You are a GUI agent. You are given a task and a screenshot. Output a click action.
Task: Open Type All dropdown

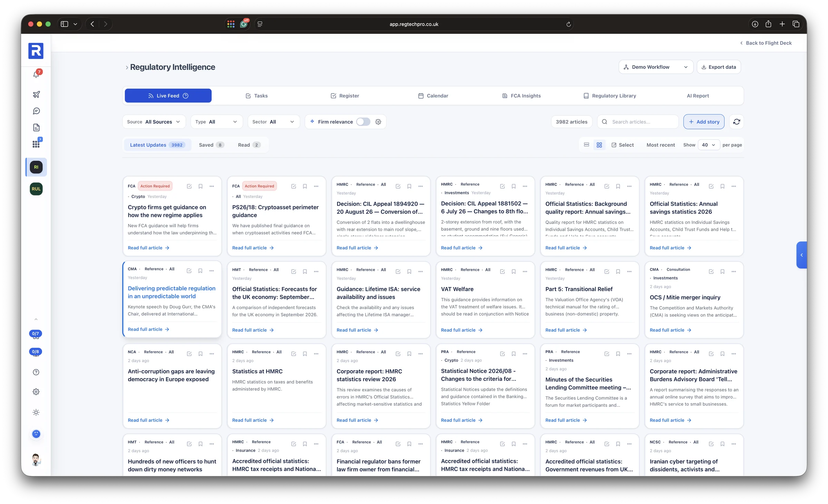pyautogui.click(x=216, y=122)
